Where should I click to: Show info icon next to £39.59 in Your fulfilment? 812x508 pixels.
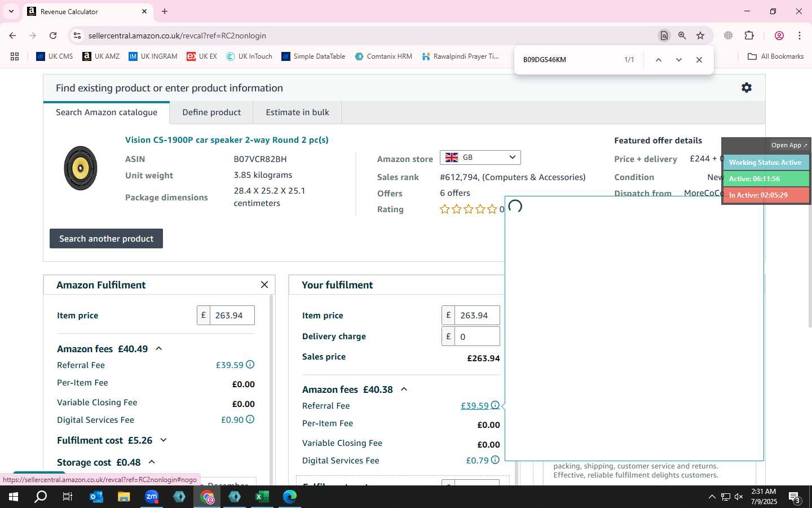[495, 405]
